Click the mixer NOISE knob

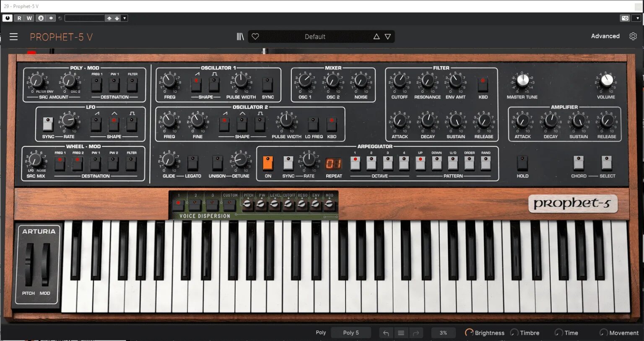(361, 81)
